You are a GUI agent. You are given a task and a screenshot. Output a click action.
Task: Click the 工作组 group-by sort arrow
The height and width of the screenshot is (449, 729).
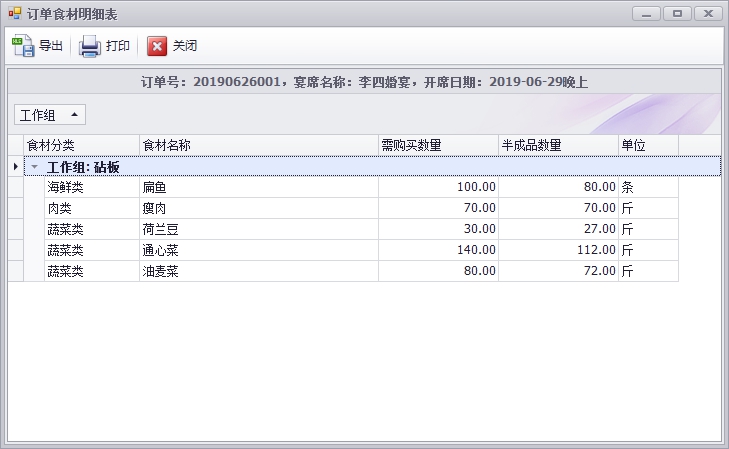point(74,114)
